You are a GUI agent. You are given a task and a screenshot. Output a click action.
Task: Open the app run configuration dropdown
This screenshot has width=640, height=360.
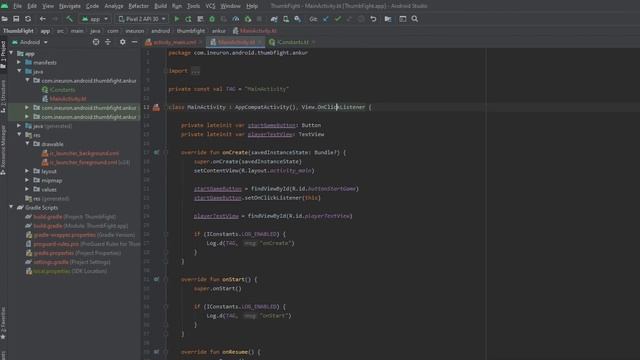click(x=95, y=19)
